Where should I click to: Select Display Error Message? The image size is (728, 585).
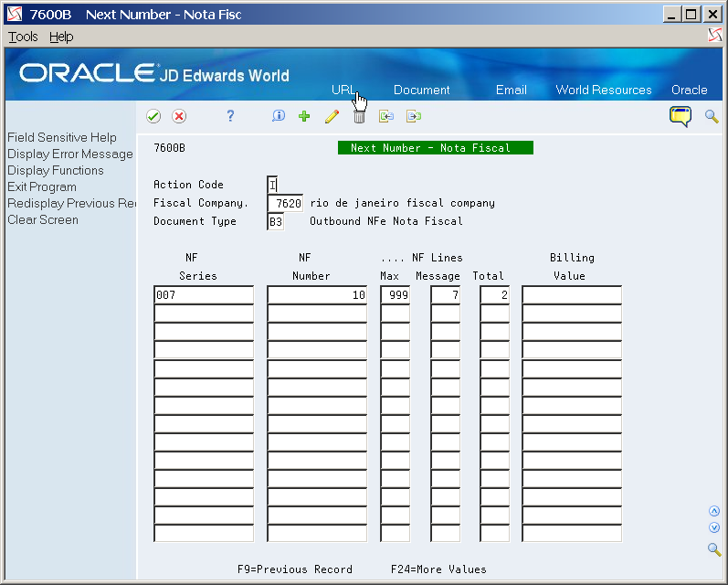tap(70, 154)
